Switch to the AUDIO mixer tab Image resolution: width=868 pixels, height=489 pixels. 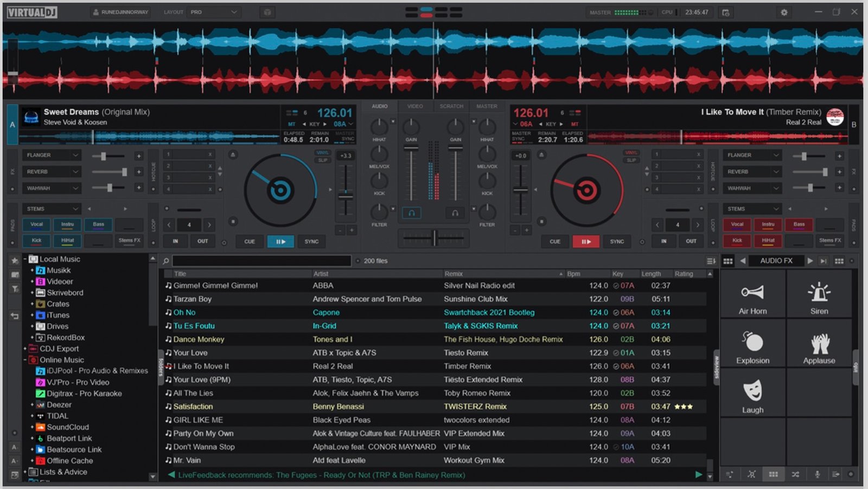click(x=379, y=106)
